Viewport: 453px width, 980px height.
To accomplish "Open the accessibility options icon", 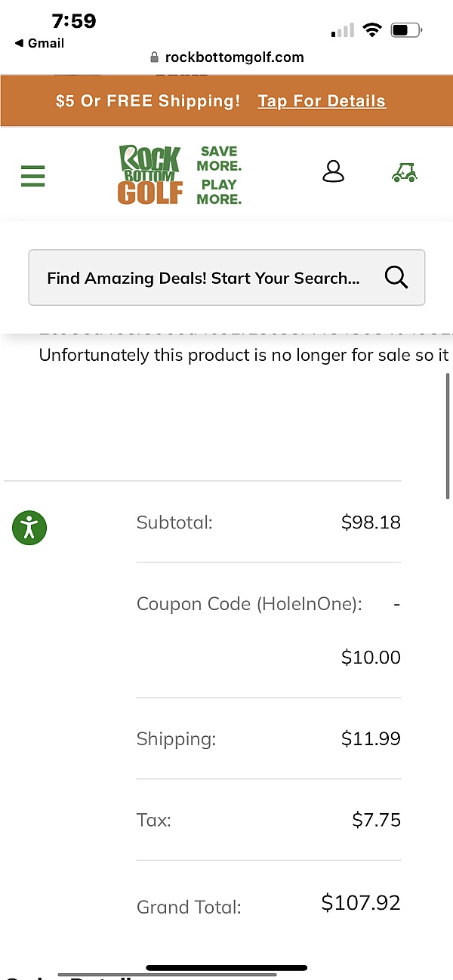I will 29,527.
